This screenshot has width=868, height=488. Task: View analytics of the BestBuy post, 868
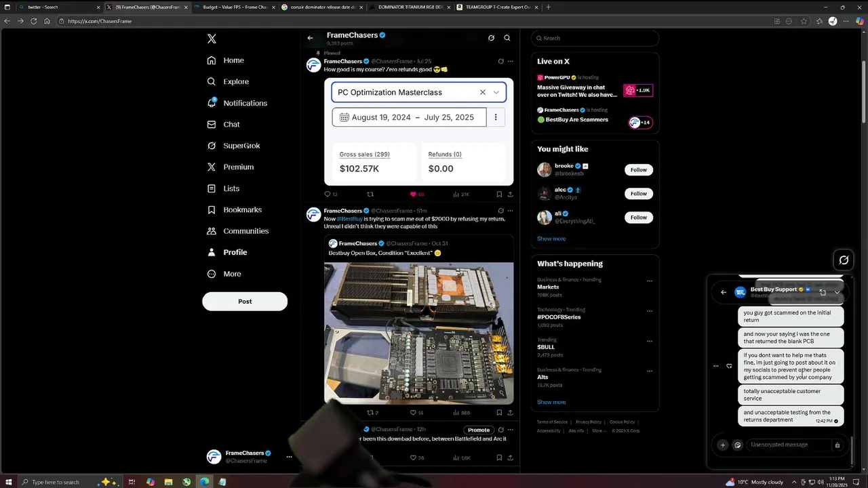point(461,412)
